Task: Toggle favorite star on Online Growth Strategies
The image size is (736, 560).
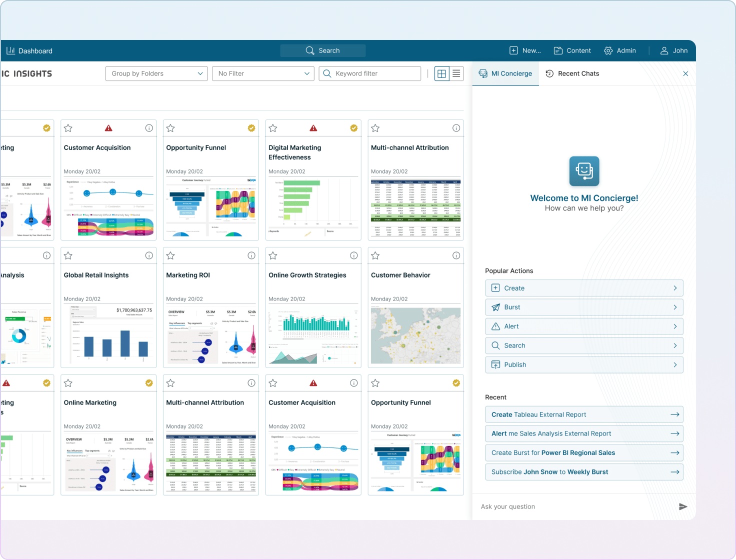Action: pos(273,255)
